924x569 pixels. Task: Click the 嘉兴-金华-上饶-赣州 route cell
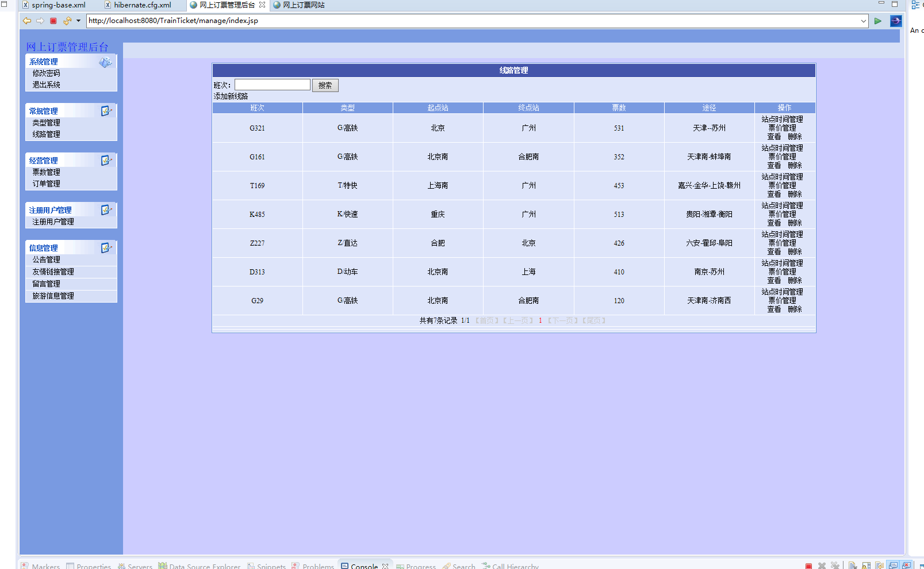[x=709, y=185]
